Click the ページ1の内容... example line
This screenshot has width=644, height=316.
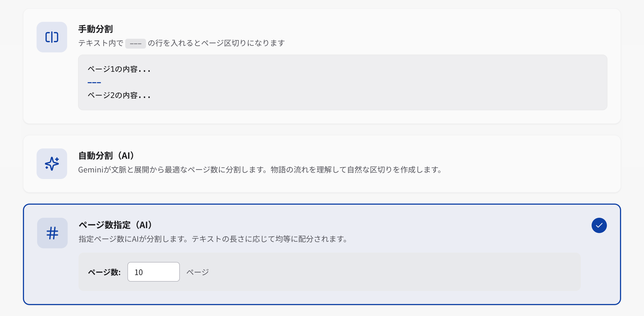(x=119, y=69)
